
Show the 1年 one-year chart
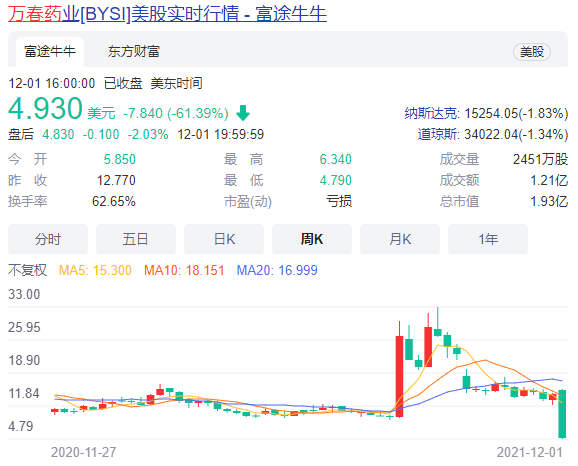[488, 239]
